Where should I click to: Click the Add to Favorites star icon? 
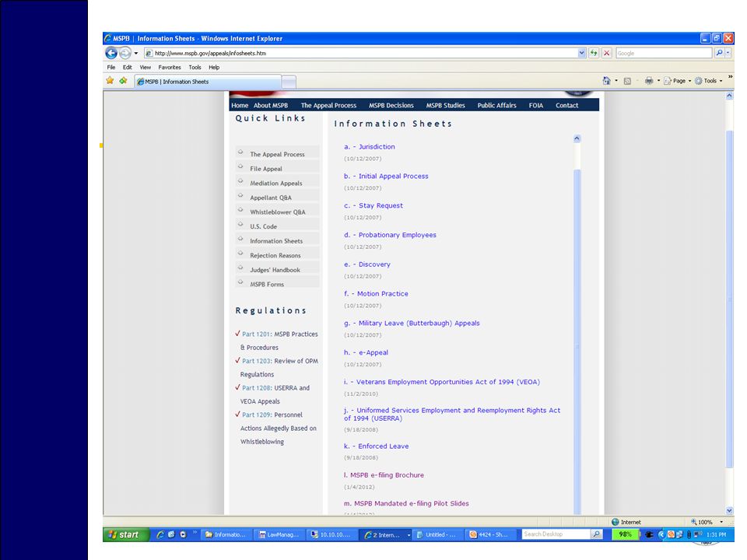click(124, 81)
